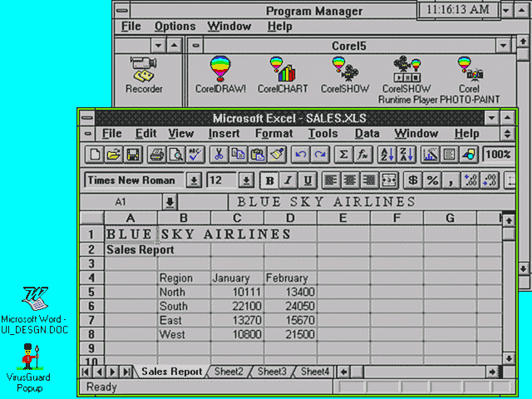This screenshot has height=399, width=532.
Task: Click the AutoSum sigma button
Action: (x=342, y=155)
